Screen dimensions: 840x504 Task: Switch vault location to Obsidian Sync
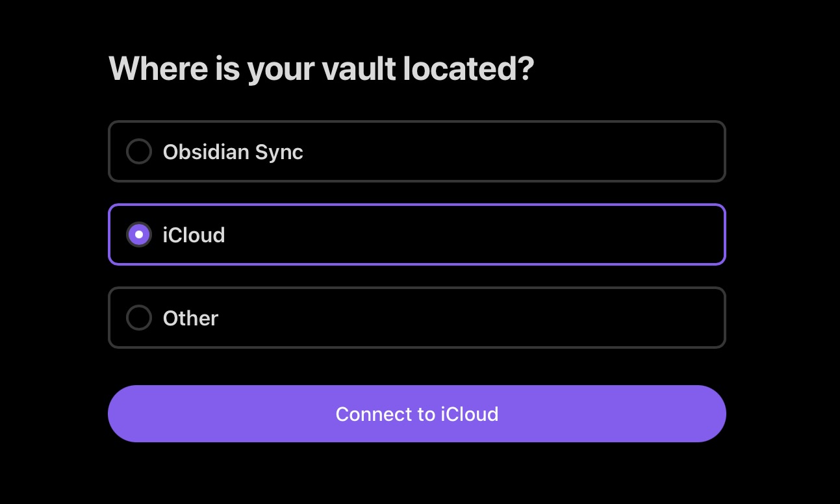[x=417, y=151]
